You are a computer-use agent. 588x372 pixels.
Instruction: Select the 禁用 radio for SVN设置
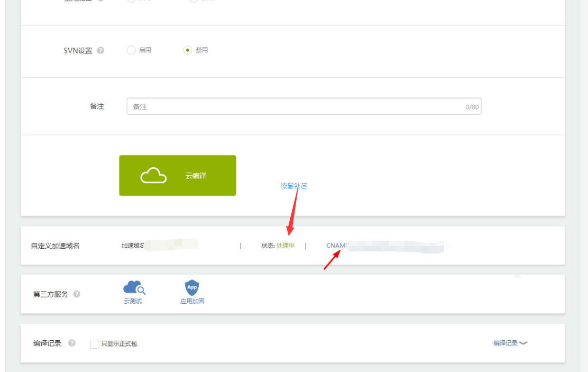pos(188,50)
